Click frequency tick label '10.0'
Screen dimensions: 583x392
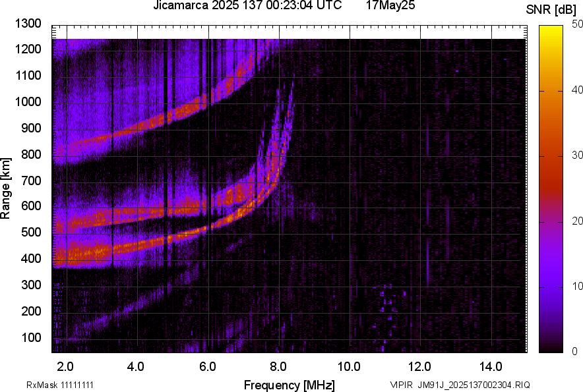(x=349, y=367)
